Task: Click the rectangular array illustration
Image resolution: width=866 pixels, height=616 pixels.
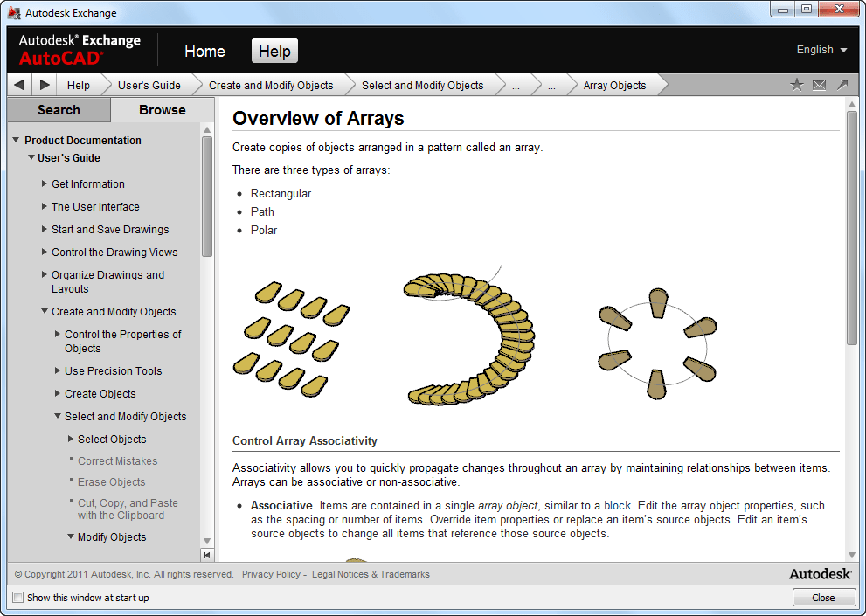Action: (x=292, y=339)
